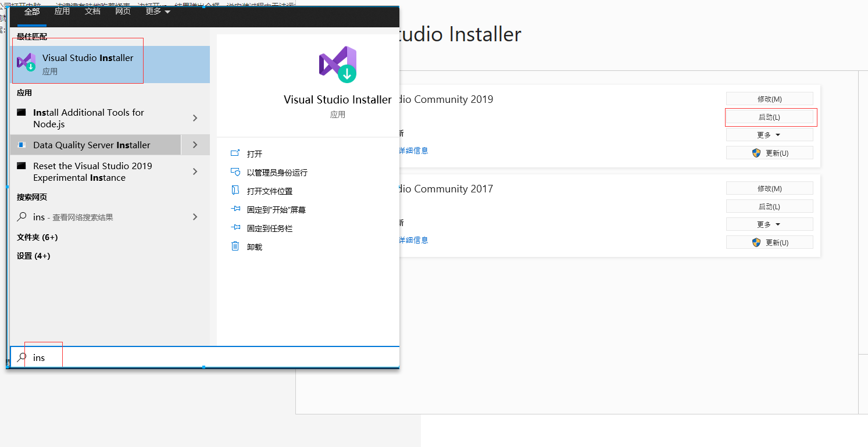
Task: Open the 更多 dropdown for Visual Studio Community 2019
Action: click(770, 134)
